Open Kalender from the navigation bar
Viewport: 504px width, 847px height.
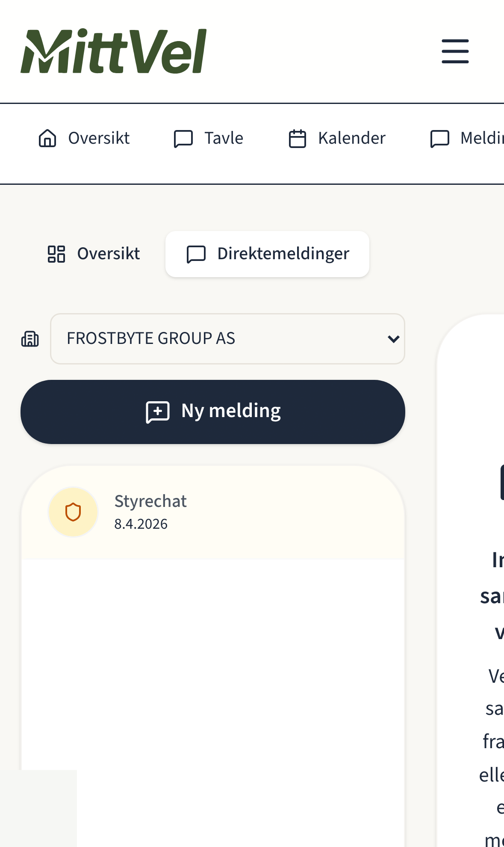(351, 138)
